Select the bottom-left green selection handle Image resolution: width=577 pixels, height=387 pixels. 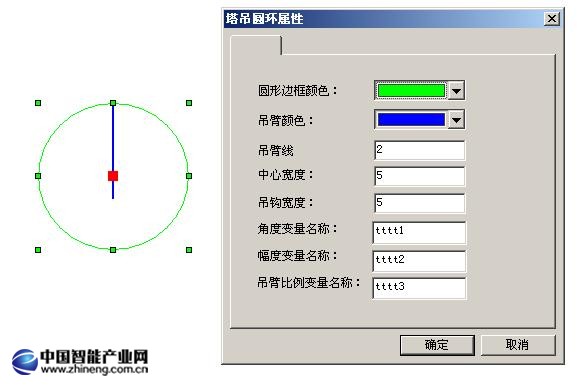(x=38, y=250)
